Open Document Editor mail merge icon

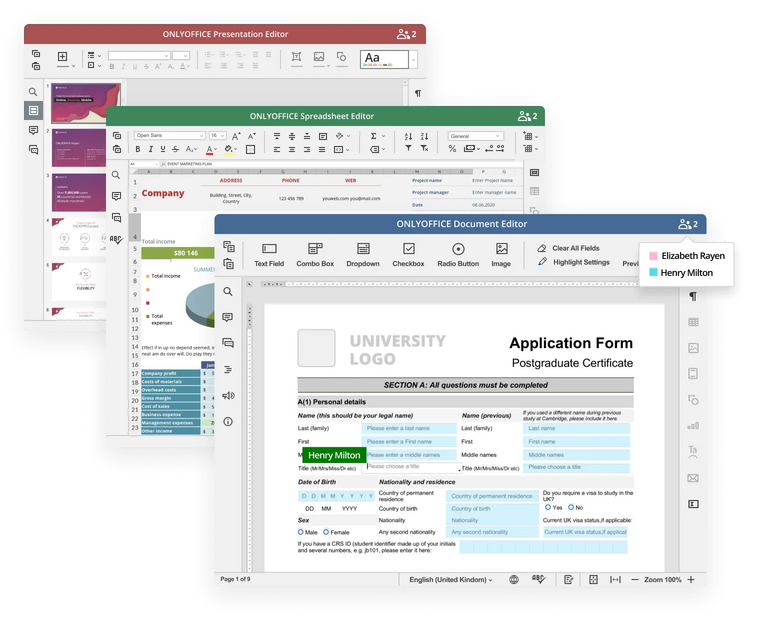(x=693, y=478)
